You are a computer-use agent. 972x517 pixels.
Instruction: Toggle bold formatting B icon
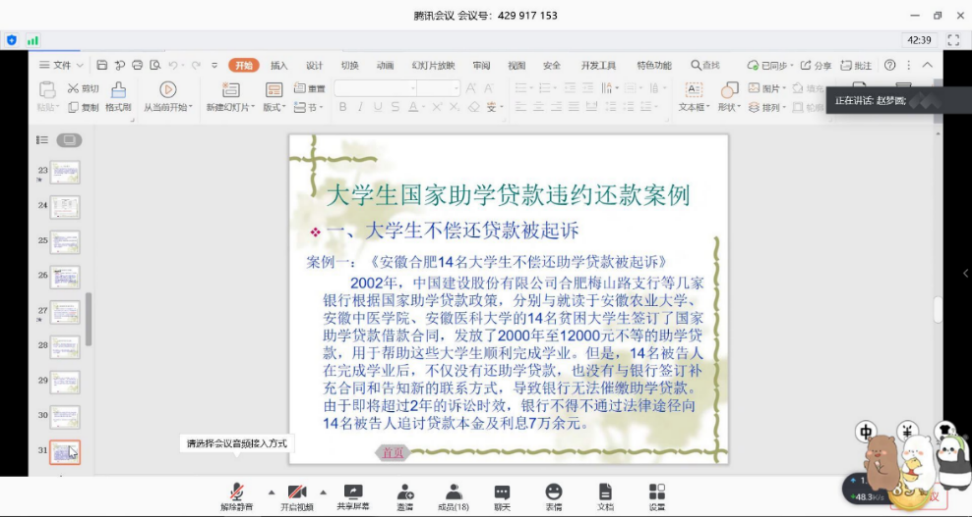tap(342, 107)
